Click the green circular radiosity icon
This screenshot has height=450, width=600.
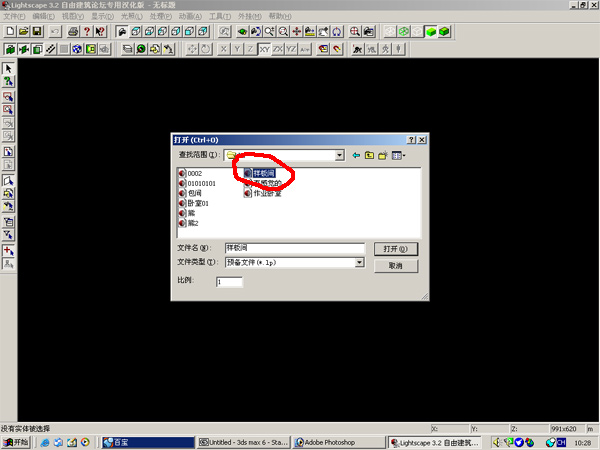click(141, 49)
